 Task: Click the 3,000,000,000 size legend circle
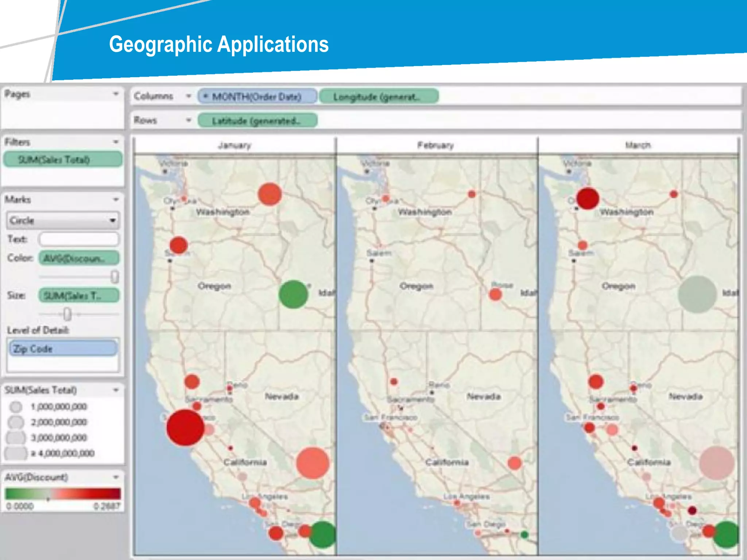16,437
